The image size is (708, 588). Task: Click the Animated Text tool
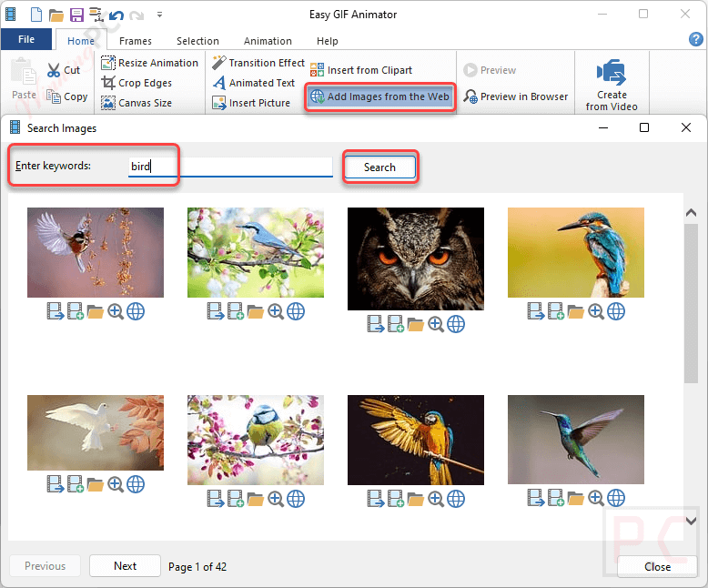tap(254, 83)
